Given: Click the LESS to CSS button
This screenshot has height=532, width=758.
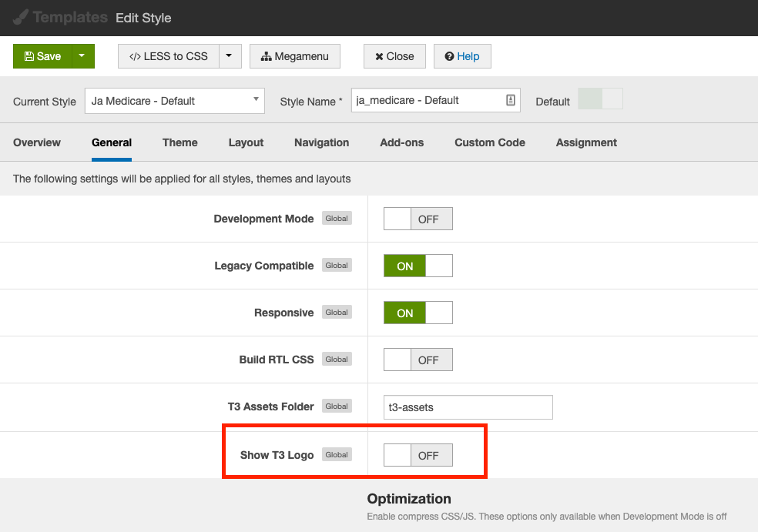Looking at the screenshot, I should point(169,56).
